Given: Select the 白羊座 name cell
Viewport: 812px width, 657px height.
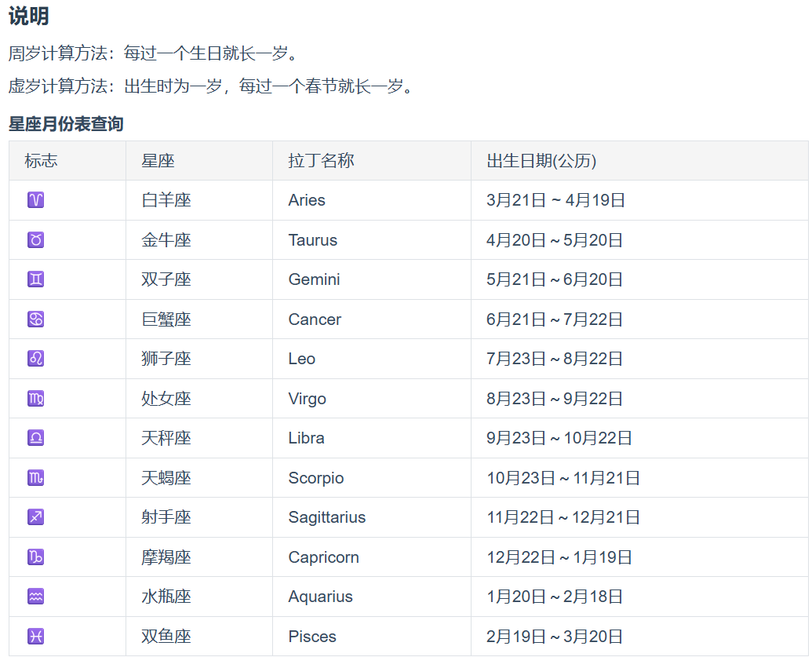Looking at the screenshot, I should point(166,200).
